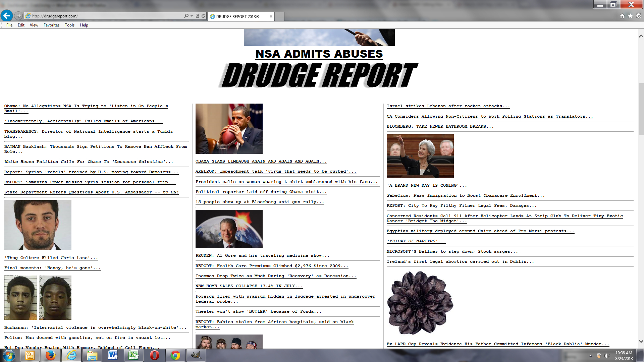Open Google Chrome taskbar icon

click(x=175, y=355)
